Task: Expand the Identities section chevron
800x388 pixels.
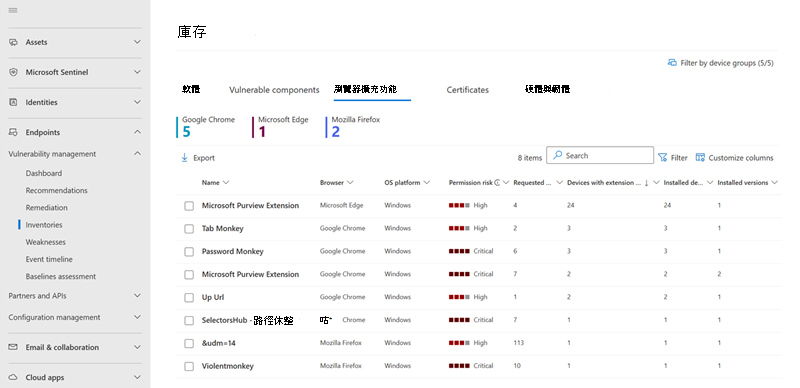Action: pyautogui.click(x=137, y=102)
